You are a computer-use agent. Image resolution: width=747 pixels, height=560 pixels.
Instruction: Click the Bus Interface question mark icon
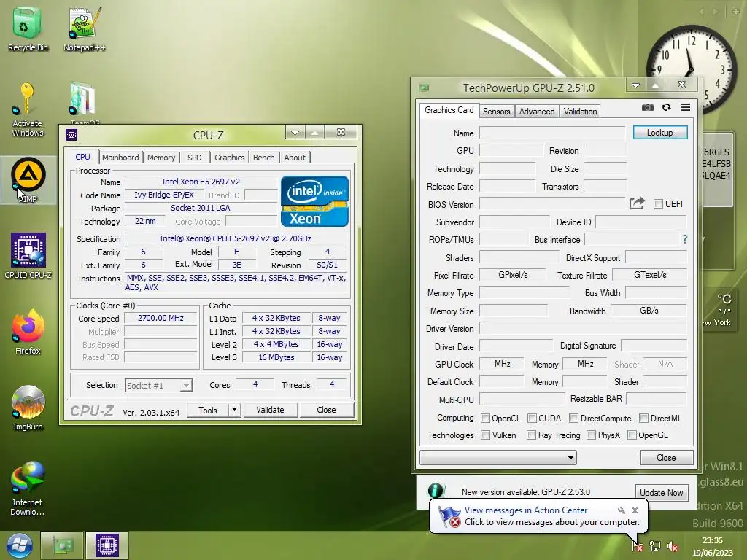(x=685, y=239)
